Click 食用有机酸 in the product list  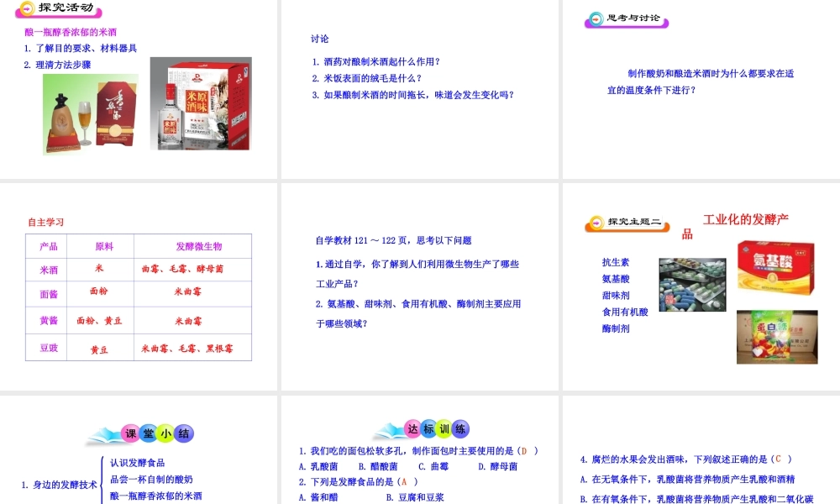point(625,312)
